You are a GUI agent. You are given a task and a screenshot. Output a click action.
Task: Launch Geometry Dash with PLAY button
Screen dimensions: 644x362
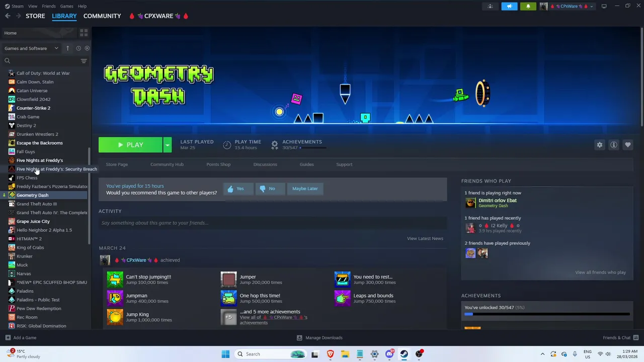coord(130,145)
